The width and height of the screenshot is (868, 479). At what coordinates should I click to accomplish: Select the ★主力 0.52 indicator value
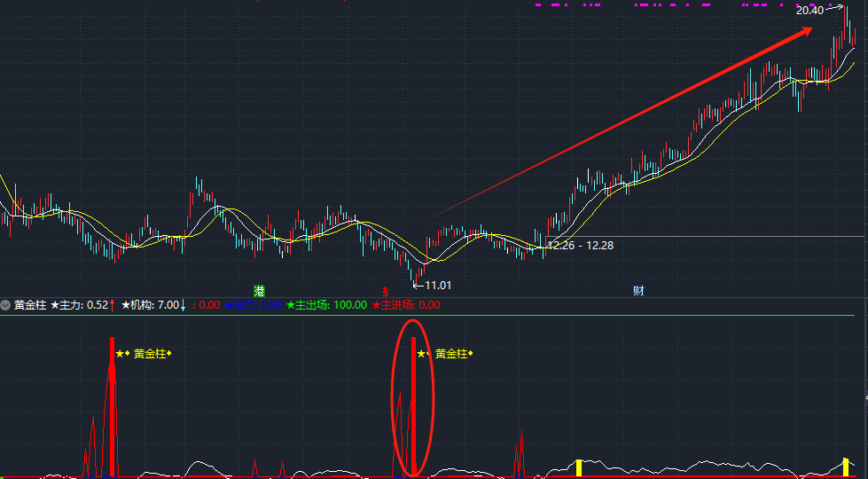pos(80,305)
